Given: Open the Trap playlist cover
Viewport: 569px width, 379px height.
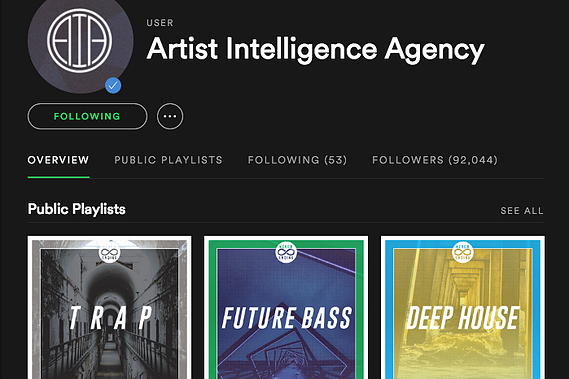Looking at the screenshot, I should (110, 307).
